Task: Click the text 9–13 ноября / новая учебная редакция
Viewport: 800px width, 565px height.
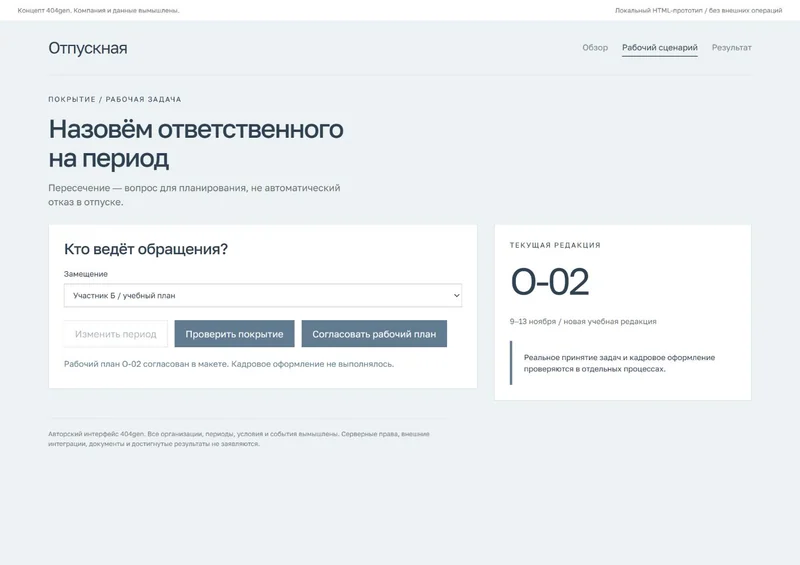Action: click(x=583, y=322)
